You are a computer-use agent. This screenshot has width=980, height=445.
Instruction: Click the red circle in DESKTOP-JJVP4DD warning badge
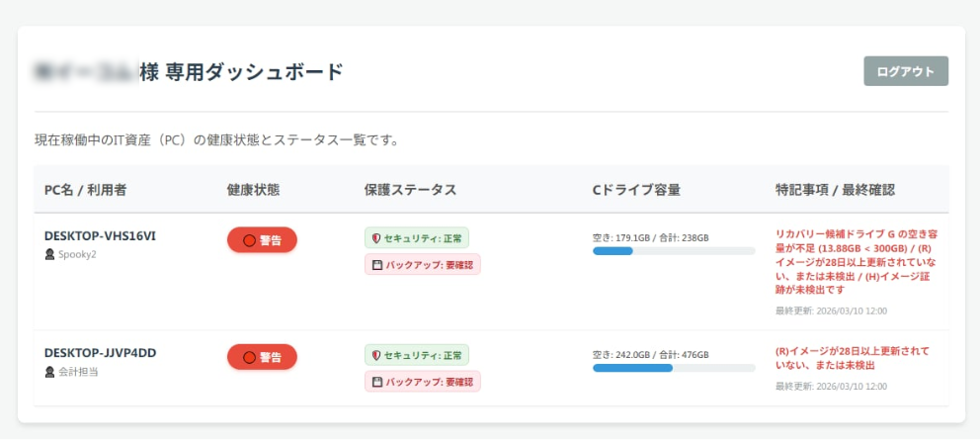[249, 357]
